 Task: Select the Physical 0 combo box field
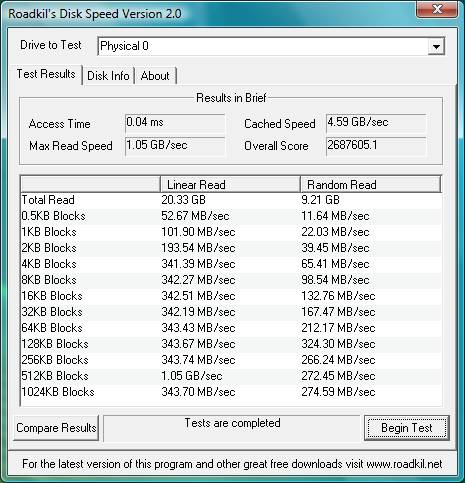[271, 46]
